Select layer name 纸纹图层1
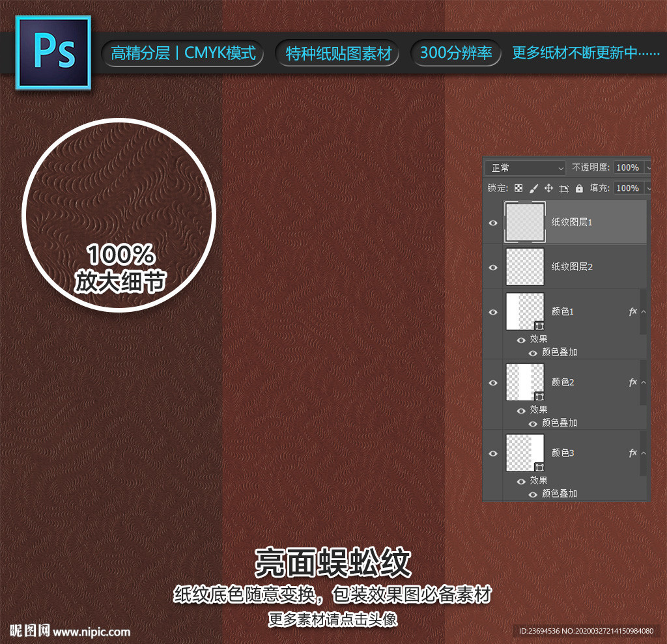Image resolution: width=667 pixels, height=644 pixels. [572, 222]
